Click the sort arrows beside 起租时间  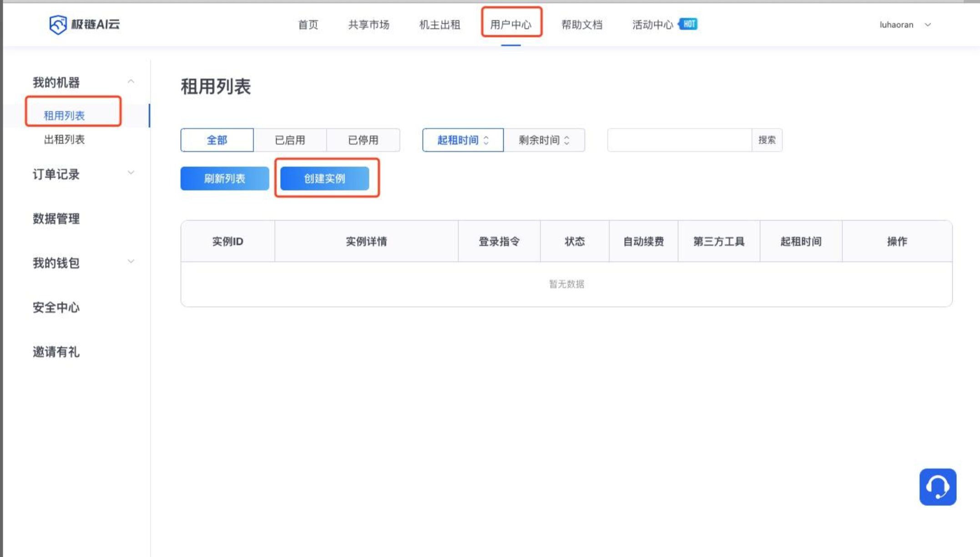(486, 140)
